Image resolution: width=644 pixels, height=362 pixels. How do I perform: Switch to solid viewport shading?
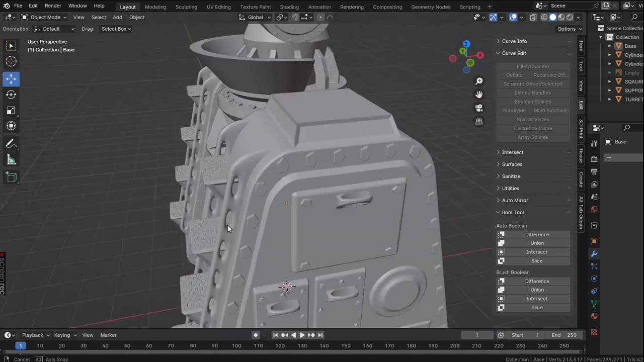click(x=553, y=17)
